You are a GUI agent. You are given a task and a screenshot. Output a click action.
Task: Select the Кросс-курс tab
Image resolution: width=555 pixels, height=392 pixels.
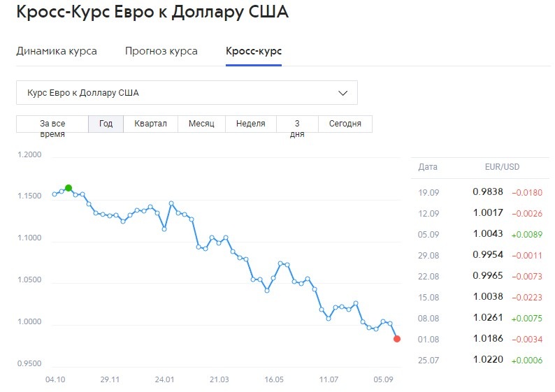254,51
